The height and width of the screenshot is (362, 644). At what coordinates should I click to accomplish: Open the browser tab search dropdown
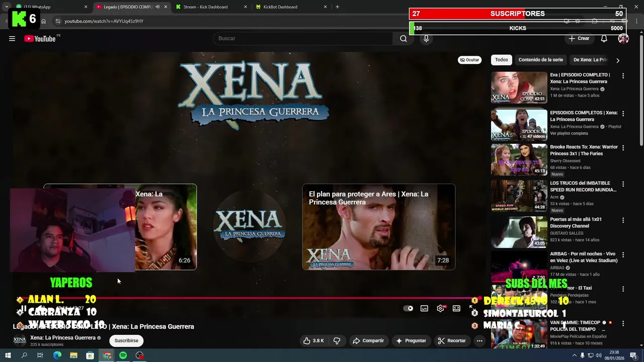pos(7,7)
